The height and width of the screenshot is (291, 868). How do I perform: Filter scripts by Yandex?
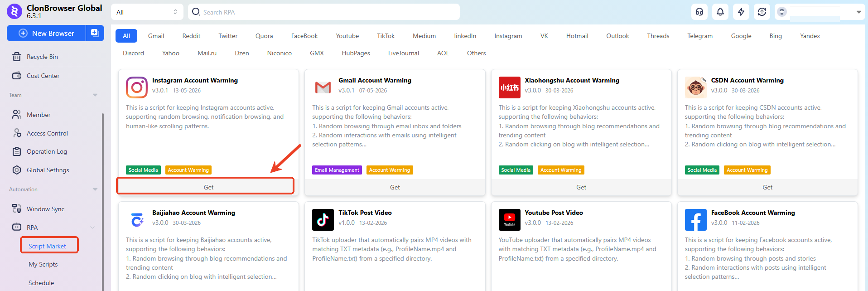[x=810, y=36]
